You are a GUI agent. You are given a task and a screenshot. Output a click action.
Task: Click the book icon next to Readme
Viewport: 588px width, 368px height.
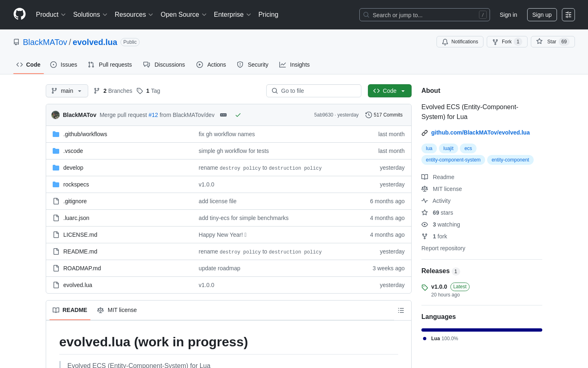(x=425, y=177)
